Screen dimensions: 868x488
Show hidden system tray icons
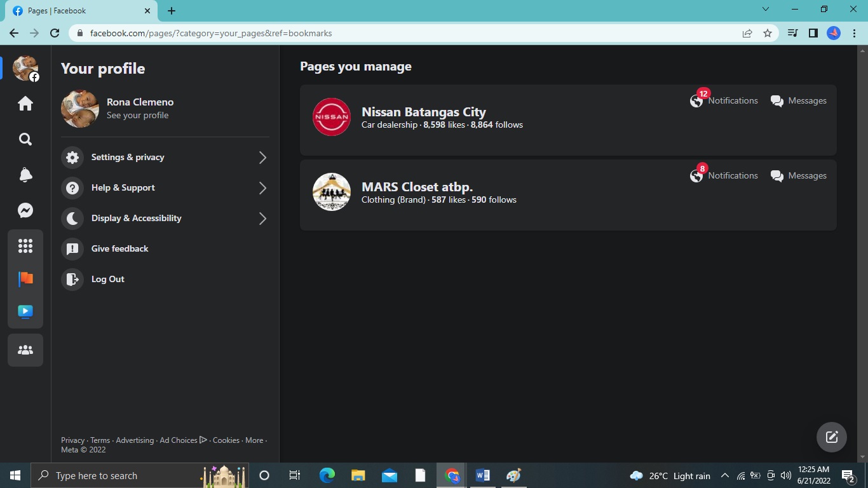tap(724, 475)
